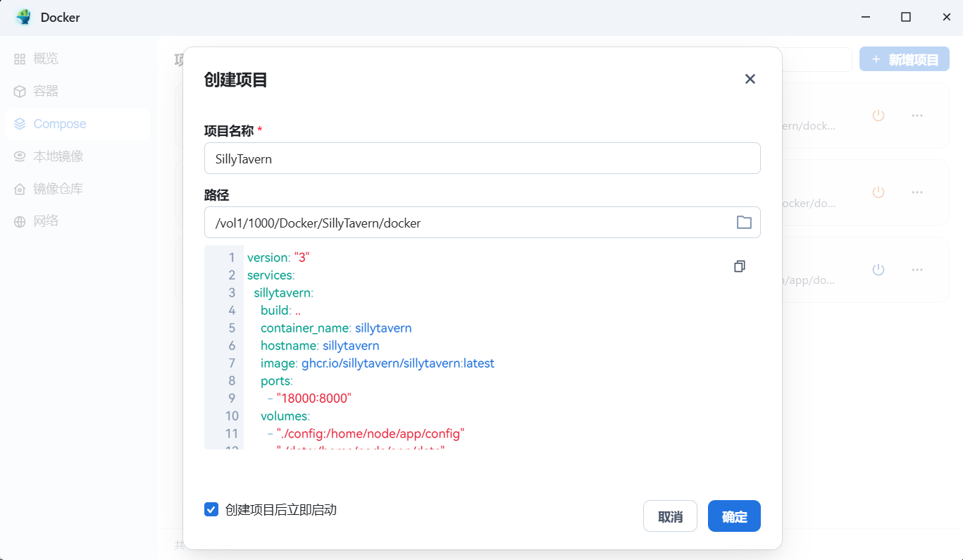Click the 'container_name: sillytavern' line
The image size is (963, 560).
[336, 328]
